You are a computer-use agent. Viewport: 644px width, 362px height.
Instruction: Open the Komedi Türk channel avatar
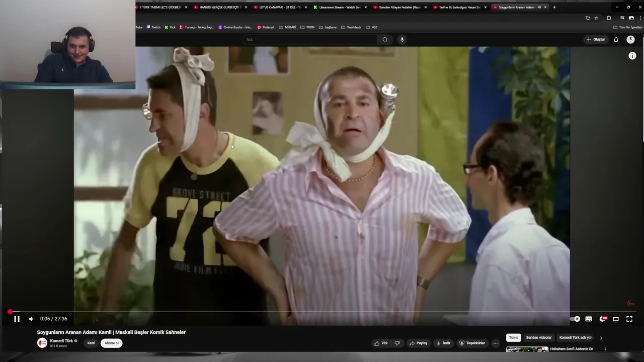tap(42, 343)
